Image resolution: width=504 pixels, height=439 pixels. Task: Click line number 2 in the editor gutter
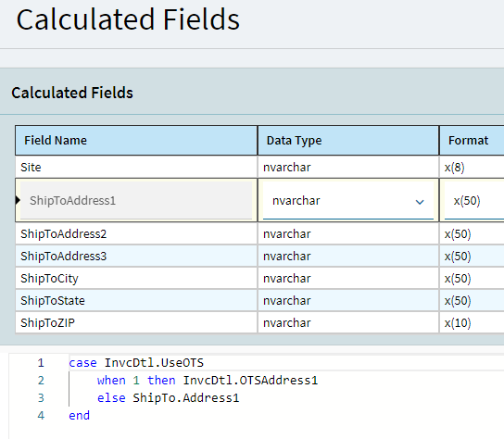point(41,381)
